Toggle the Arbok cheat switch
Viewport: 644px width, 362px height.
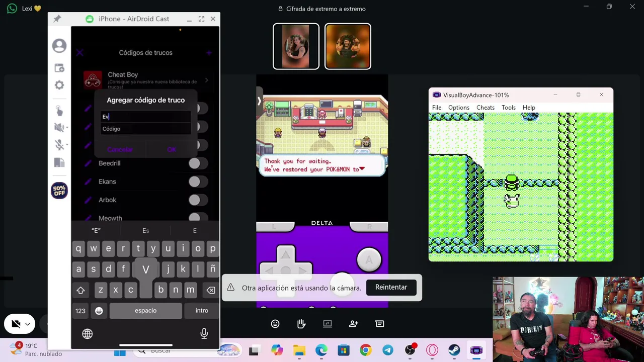pos(198,200)
